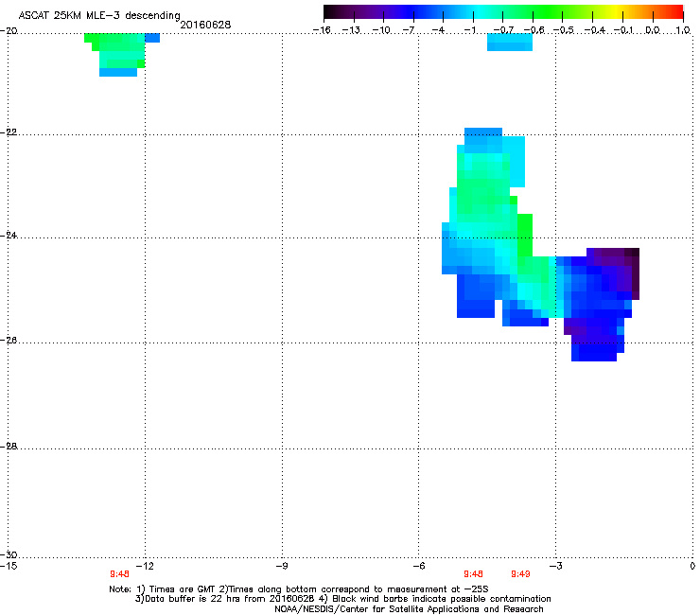The image size is (700, 615).
Task: Click the -1 colorbar tick label
Action: 469,30
